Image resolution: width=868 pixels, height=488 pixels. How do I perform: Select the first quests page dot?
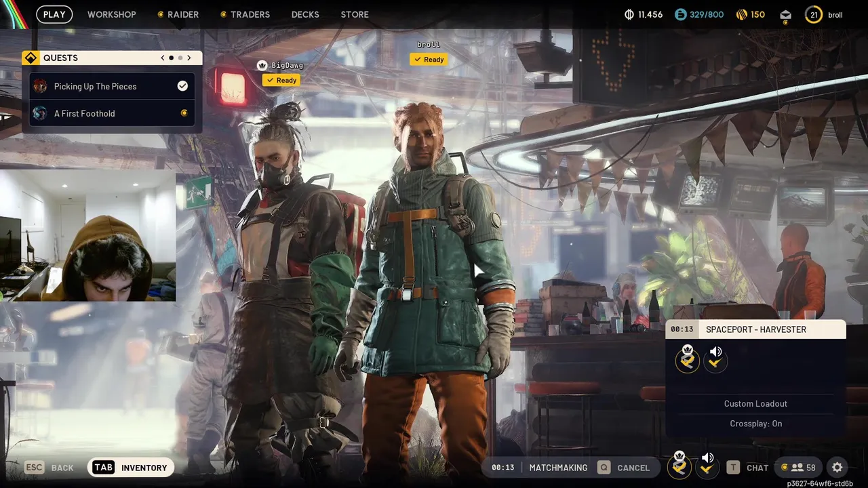tap(171, 58)
